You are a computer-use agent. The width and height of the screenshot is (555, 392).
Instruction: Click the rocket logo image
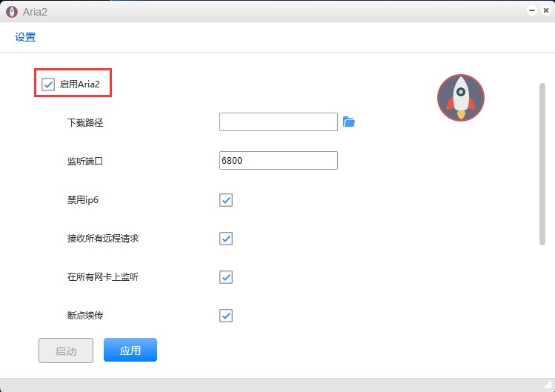460,98
